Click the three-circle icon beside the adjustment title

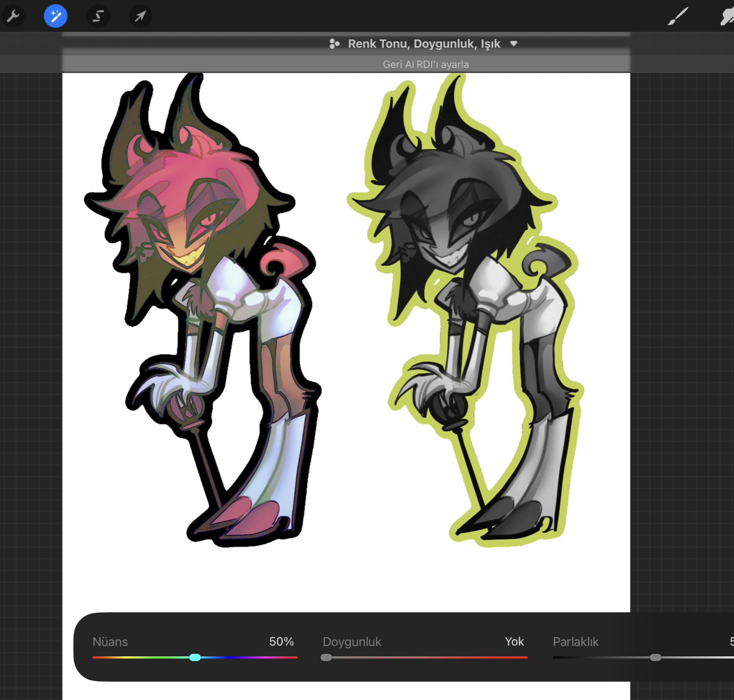334,44
